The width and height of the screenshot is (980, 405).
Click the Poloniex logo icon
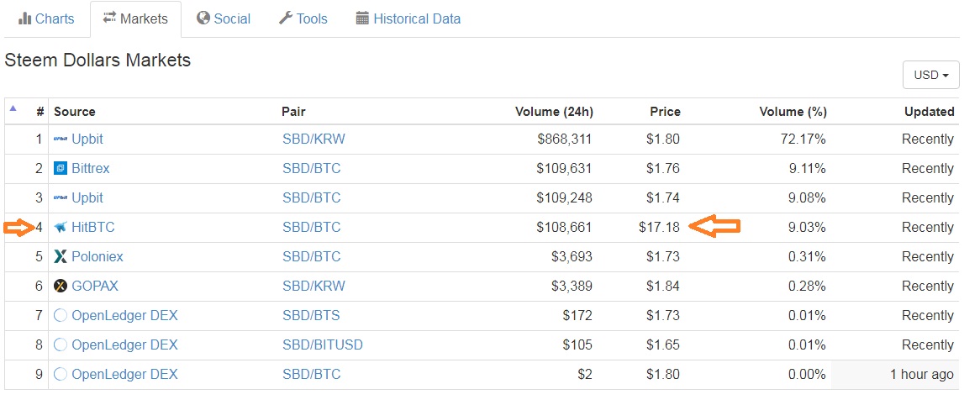pyautogui.click(x=60, y=256)
